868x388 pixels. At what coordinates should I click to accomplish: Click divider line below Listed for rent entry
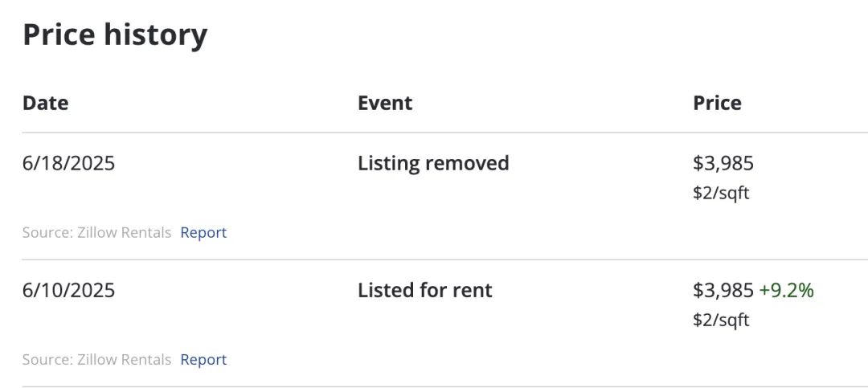point(445,386)
